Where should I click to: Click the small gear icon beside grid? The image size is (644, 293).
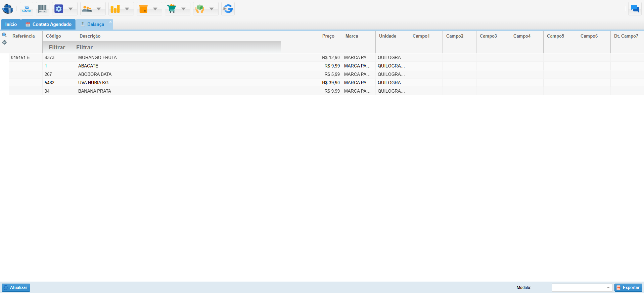tap(4, 42)
